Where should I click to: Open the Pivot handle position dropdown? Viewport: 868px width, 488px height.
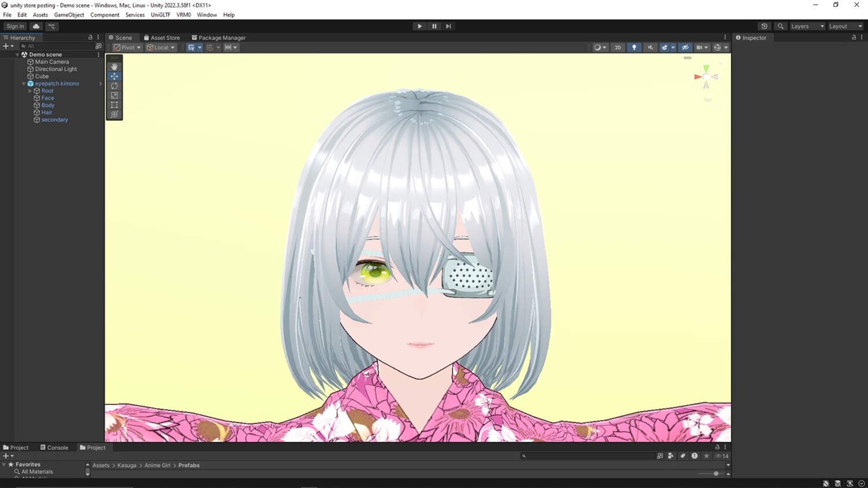127,47
